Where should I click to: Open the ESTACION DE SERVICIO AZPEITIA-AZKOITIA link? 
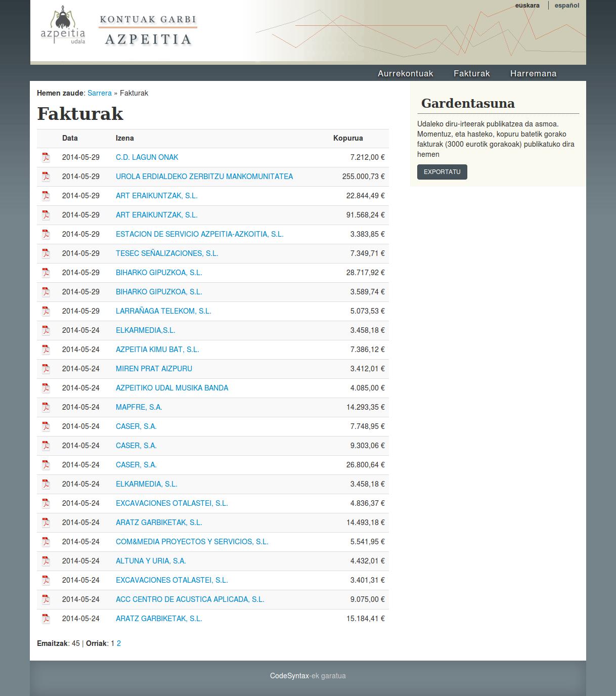point(199,234)
